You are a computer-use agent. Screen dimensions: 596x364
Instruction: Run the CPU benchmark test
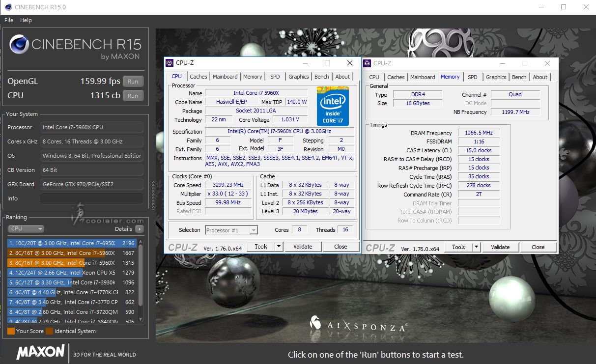[x=133, y=95]
